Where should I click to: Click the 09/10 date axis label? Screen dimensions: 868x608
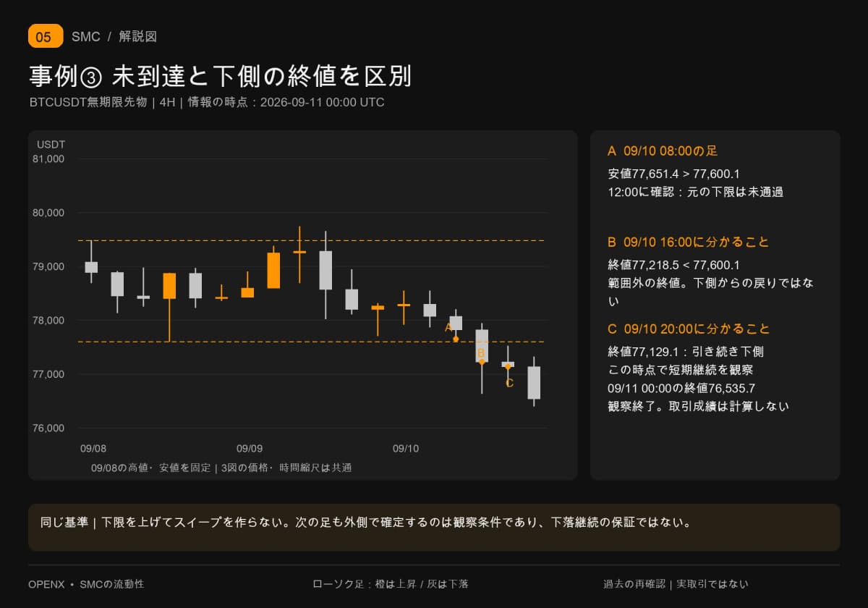pos(406,449)
